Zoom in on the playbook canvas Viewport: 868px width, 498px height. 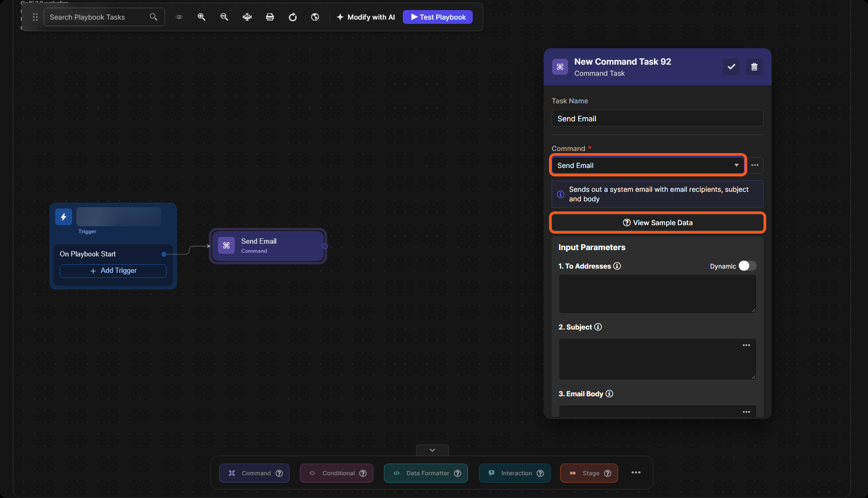201,17
